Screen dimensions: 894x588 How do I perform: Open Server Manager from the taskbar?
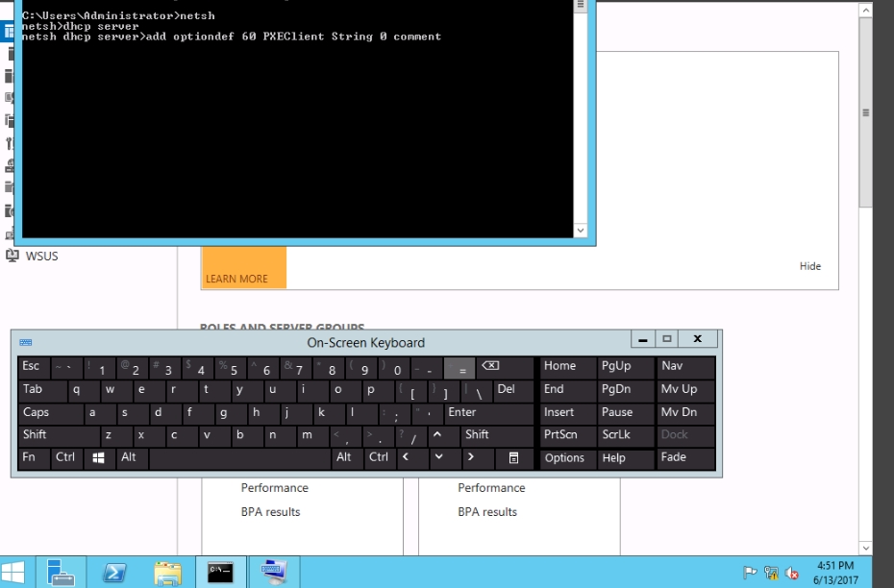(x=62, y=572)
